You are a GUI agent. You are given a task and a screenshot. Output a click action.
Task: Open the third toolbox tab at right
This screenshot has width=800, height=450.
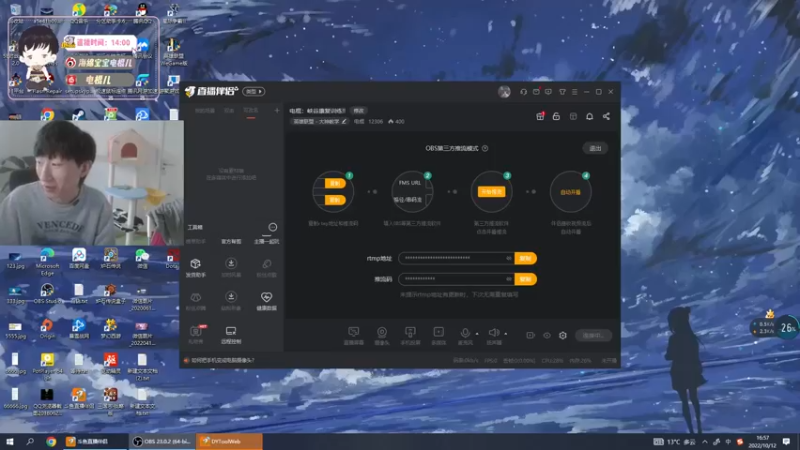(x=266, y=241)
